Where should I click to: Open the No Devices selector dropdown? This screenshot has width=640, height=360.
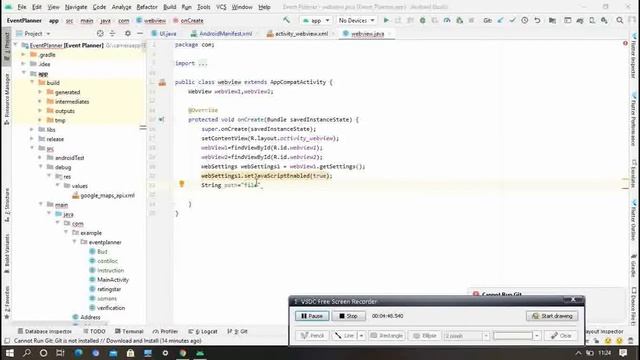click(356, 20)
